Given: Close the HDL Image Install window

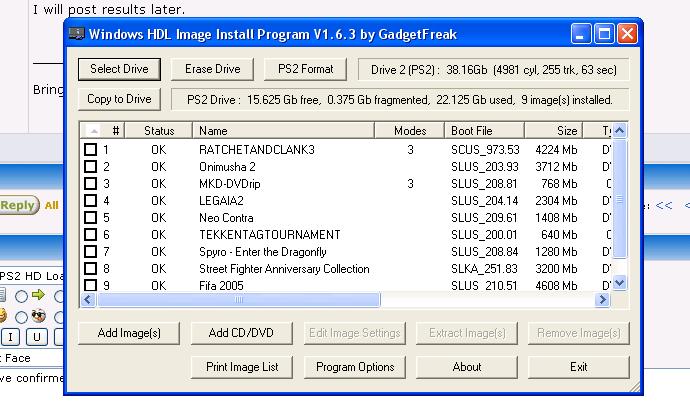Looking at the screenshot, I should tap(628, 34).
